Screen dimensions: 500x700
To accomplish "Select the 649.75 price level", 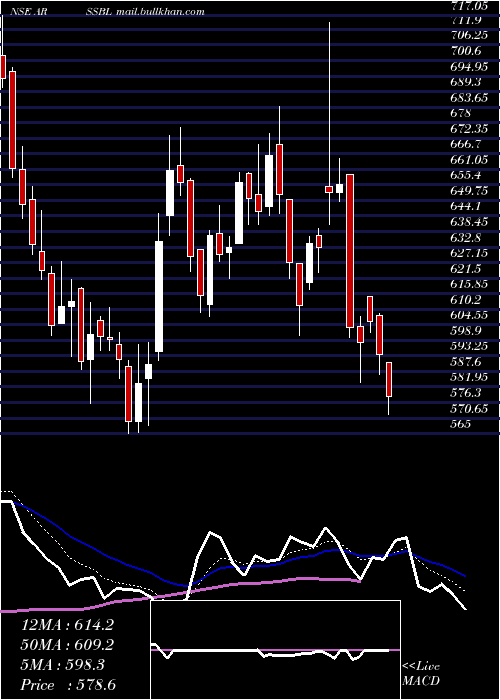I will [x=471, y=191].
